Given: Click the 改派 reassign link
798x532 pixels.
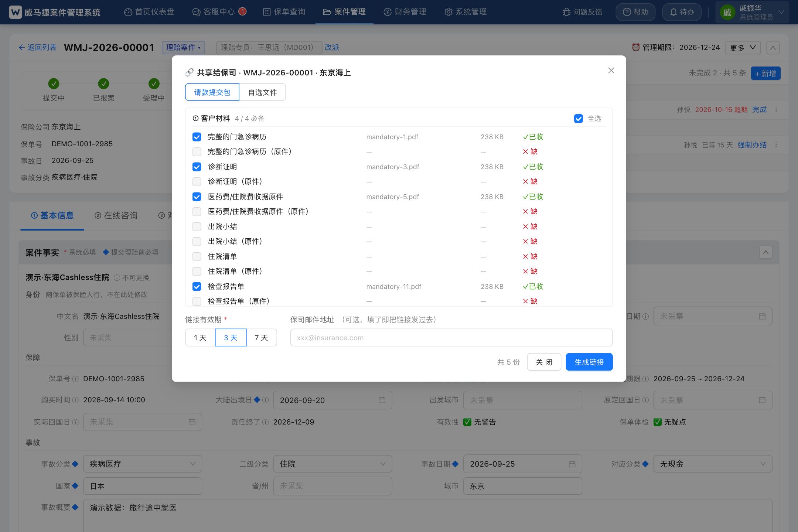Looking at the screenshot, I should tap(332, 47).
